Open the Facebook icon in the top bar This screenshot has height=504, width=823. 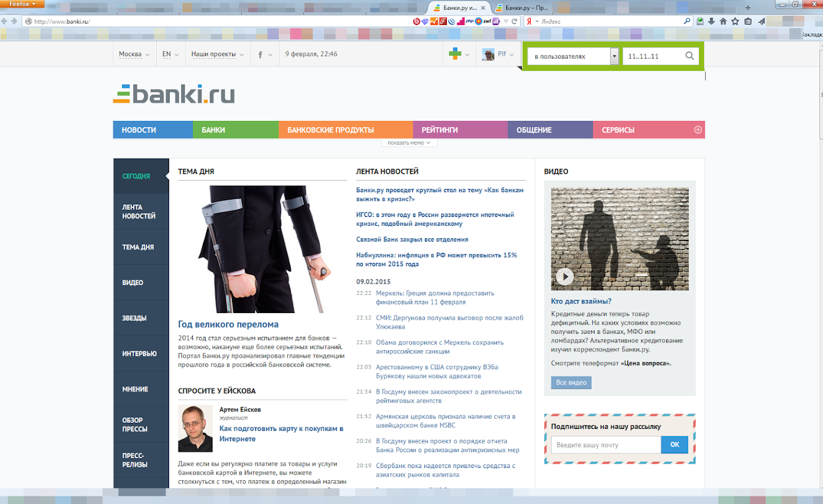[x=261, y=54]
